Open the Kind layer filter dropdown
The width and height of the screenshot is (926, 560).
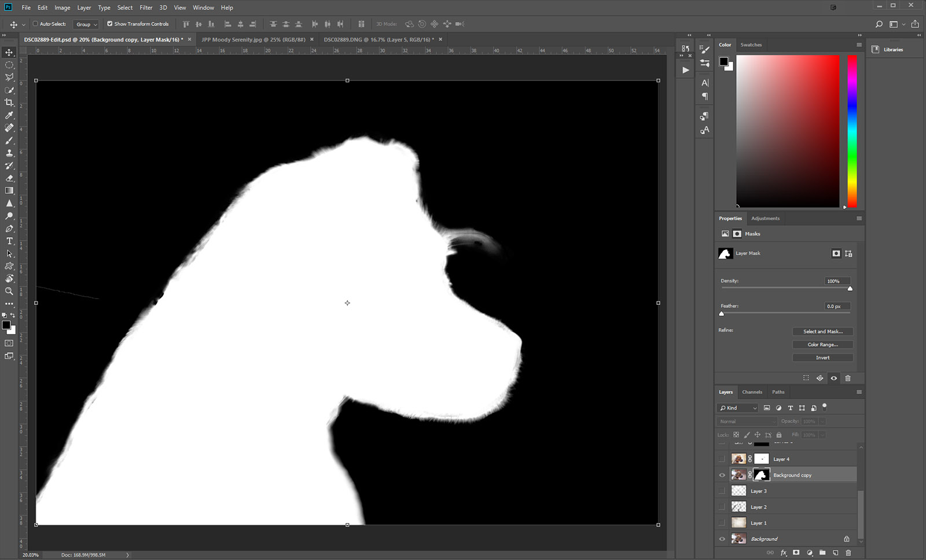pos(738,408)
